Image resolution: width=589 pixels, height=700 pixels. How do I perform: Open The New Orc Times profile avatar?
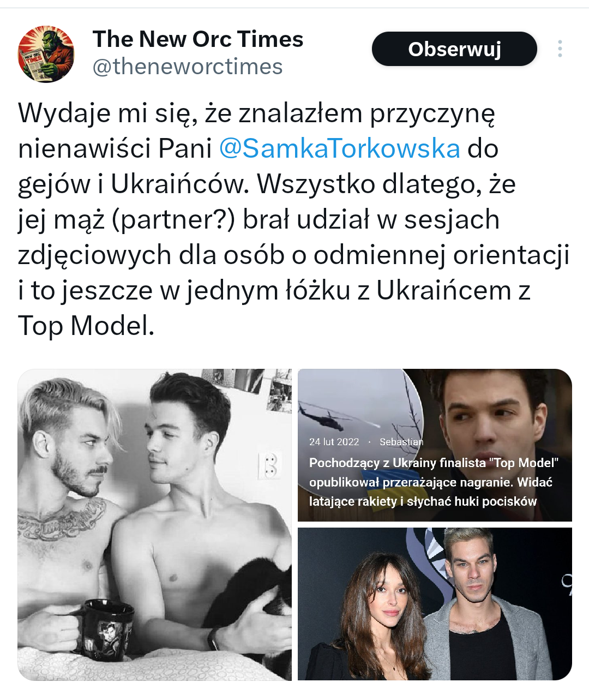(46, 55)
